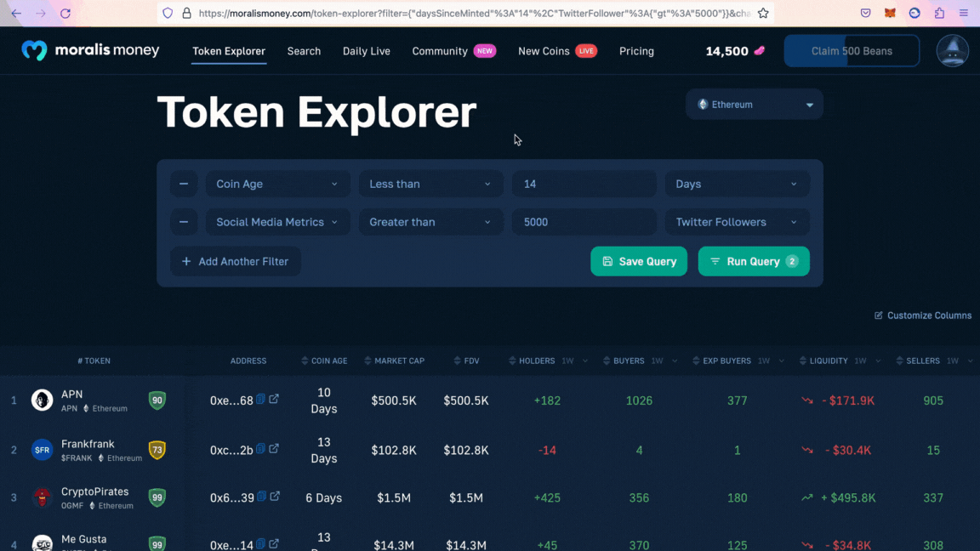980x551 pixels.
Task: Open Customize Columns
Action: pyautogui.click(x=922, y=315)
